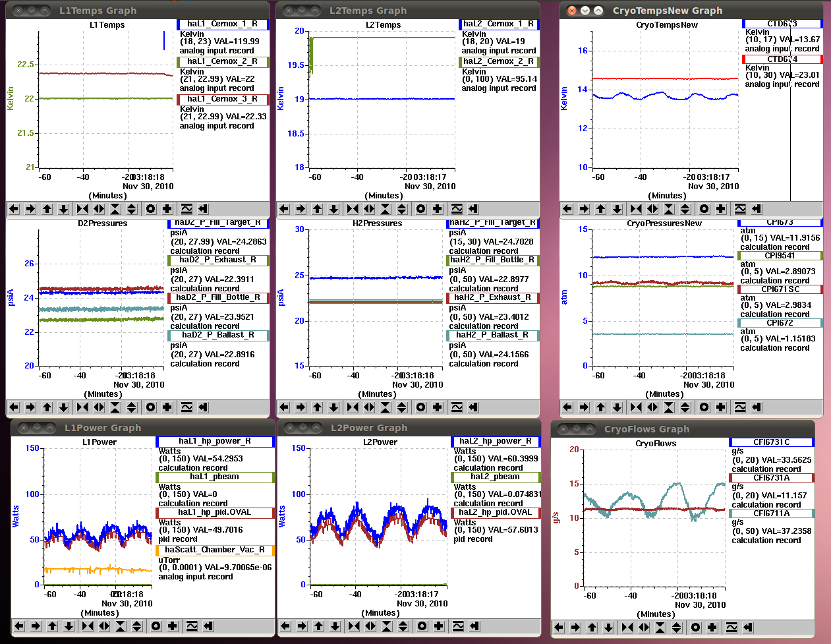Select the CTD674 curve legend
Image resolution: width=831 pixels, height=644 pixels.
782,59
